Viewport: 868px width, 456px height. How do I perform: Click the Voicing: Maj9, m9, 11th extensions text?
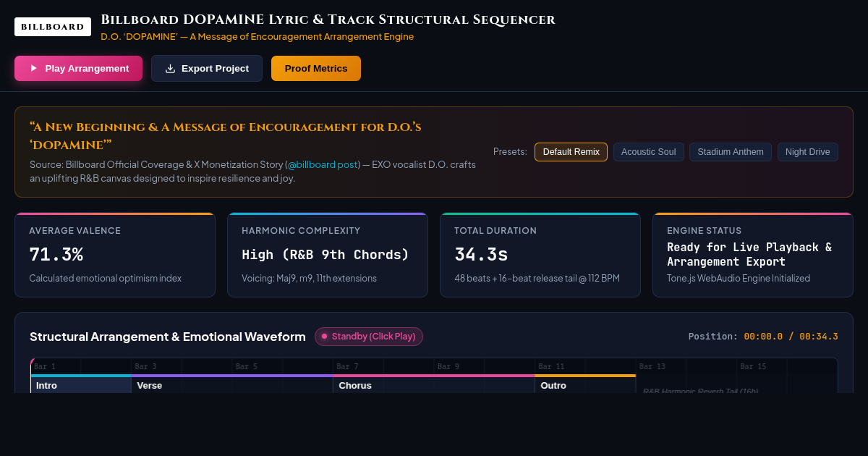[309, 278]
